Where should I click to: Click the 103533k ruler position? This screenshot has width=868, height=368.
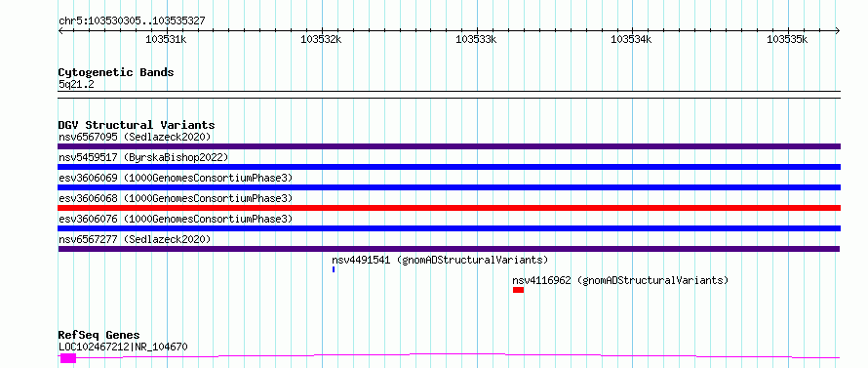476,39
